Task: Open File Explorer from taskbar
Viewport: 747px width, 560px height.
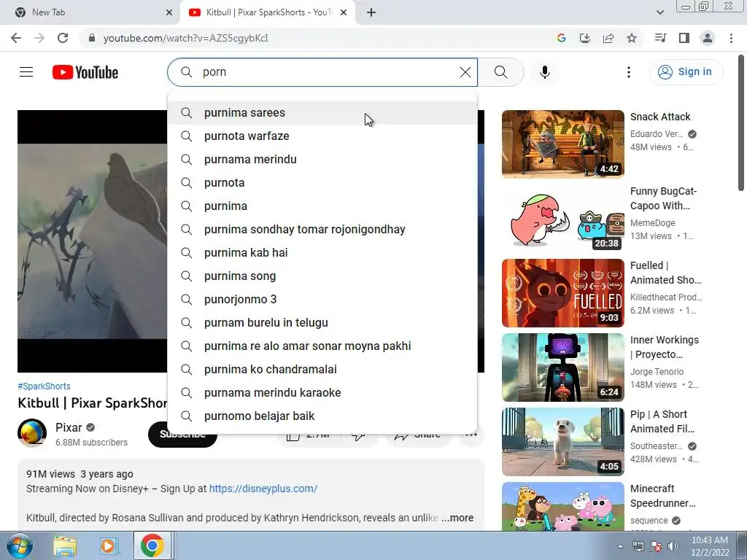Action: click(x=65, y=545)
